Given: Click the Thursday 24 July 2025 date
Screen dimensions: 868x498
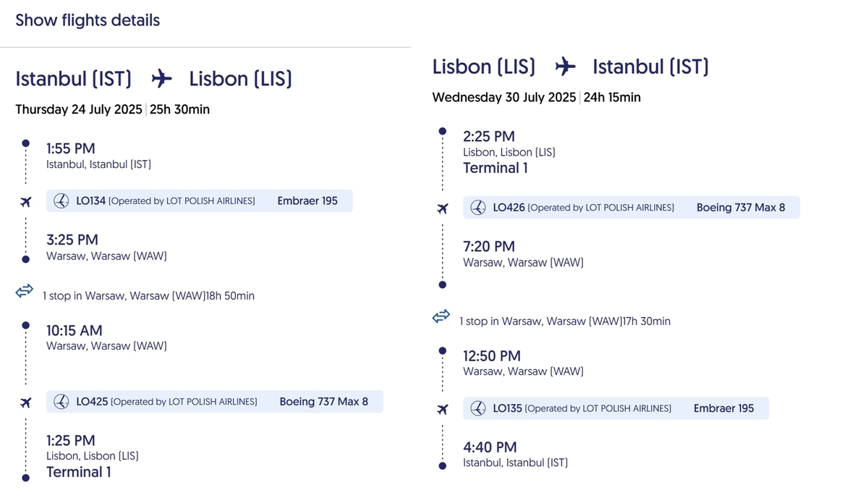Looking at the screenshot, I should coord(79,110).
